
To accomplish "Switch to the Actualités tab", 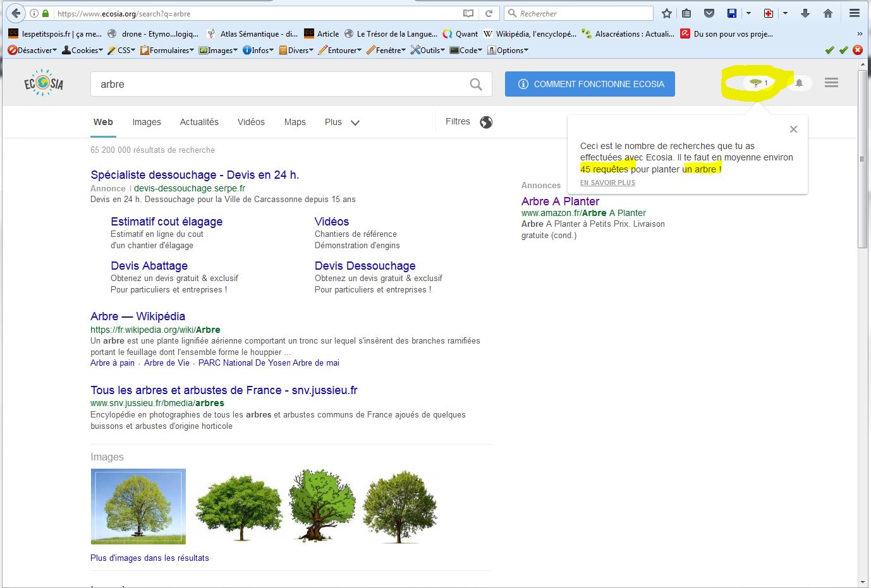I will (x=199, y=122).
